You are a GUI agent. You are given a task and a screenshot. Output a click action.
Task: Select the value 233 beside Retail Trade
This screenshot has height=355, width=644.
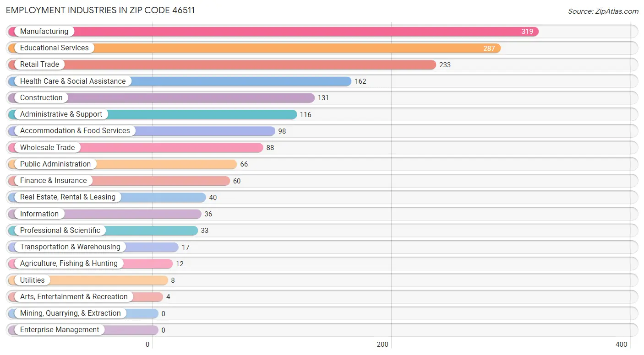coord(445,65)
